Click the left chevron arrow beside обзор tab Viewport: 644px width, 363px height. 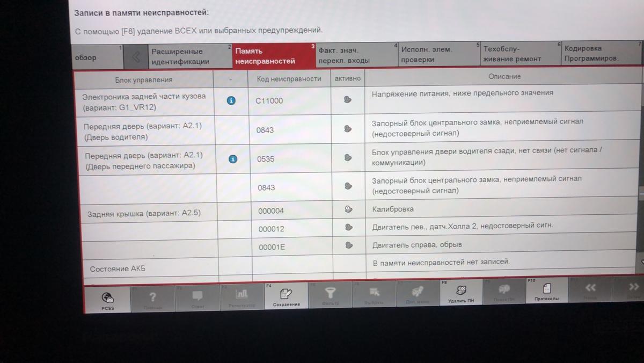pos(136,57)
